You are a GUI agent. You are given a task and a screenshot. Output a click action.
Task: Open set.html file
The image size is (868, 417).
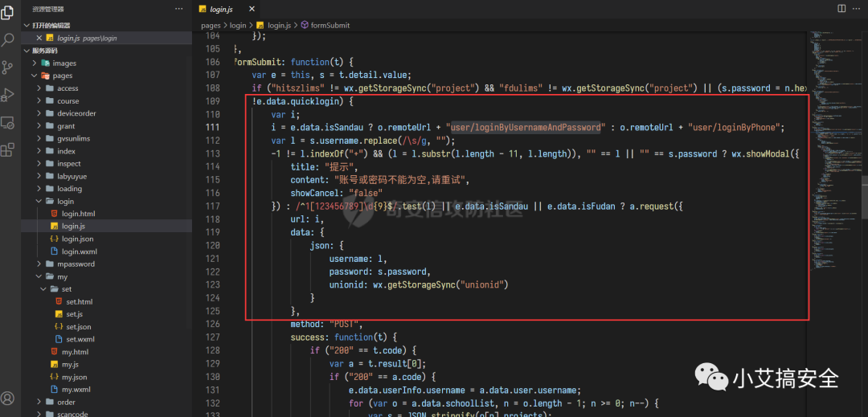(x=79, y=301)
